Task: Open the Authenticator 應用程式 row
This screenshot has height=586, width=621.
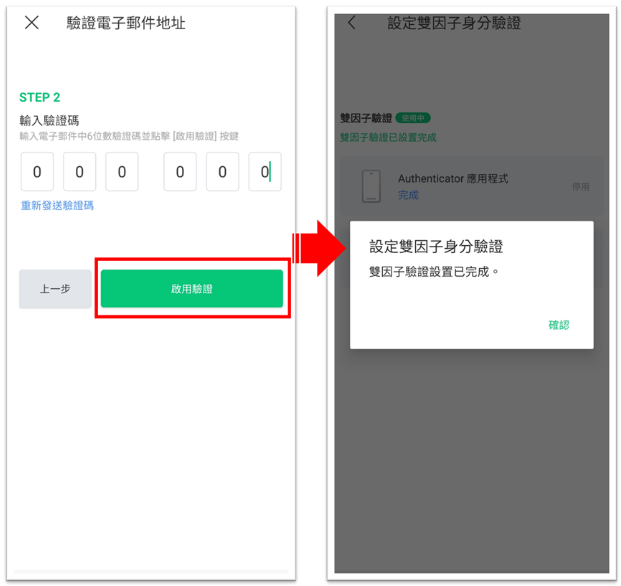Action: click(472, 186)
